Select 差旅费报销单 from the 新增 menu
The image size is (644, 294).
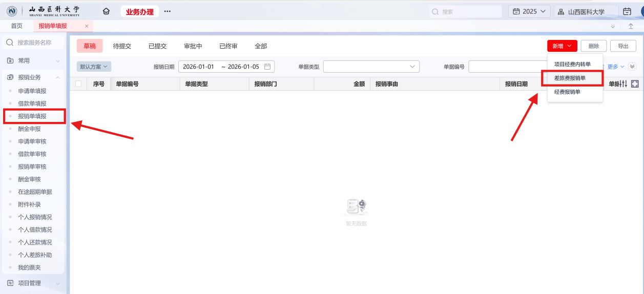click(570, 78)
